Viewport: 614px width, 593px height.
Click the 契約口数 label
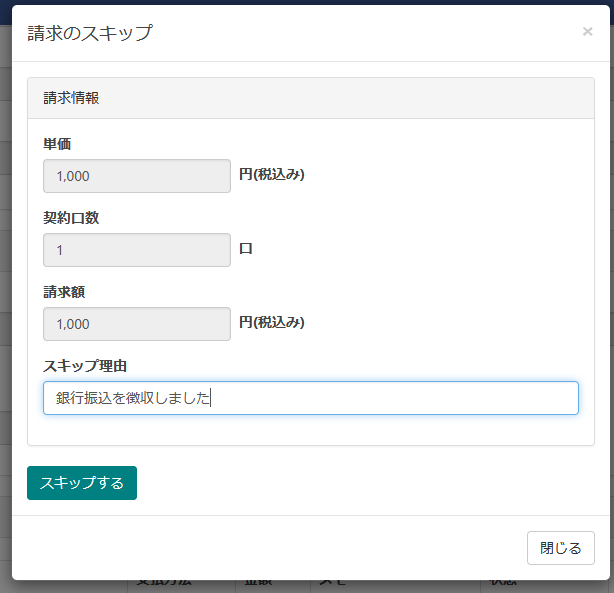click(x=71, y=218)
